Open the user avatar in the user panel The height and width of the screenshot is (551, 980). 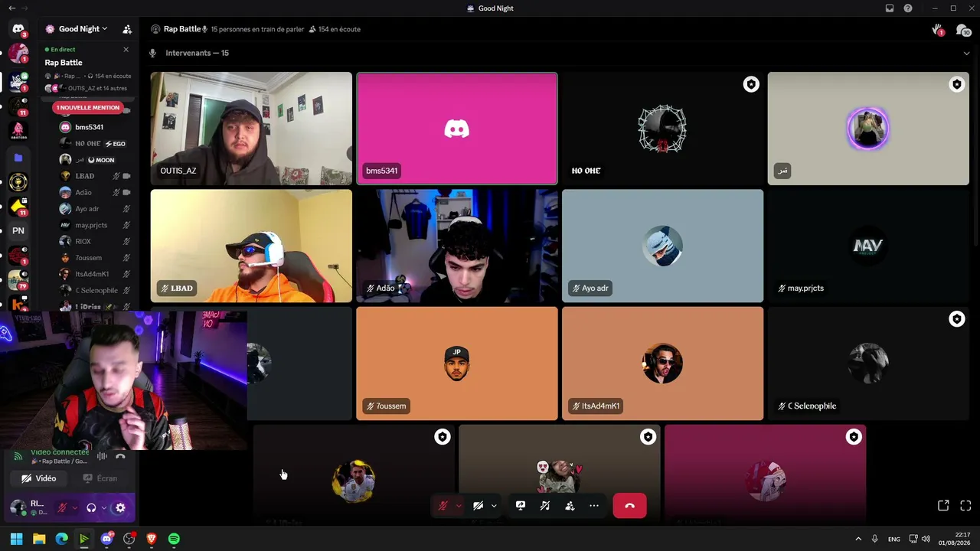pos(18,507)
